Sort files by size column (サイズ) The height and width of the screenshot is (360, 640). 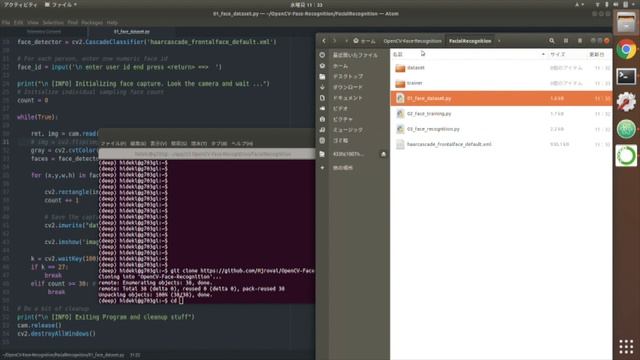pos(557,54)
